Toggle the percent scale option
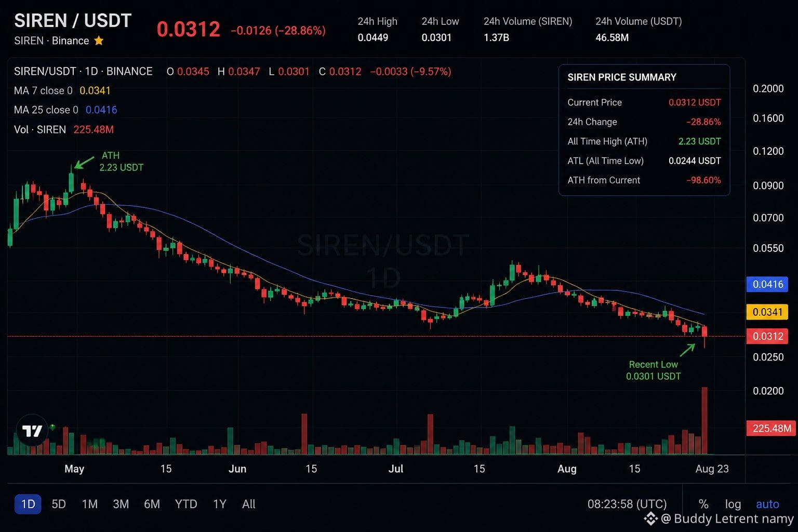Screen dimensions: 798x532 (x=703, y=504)
